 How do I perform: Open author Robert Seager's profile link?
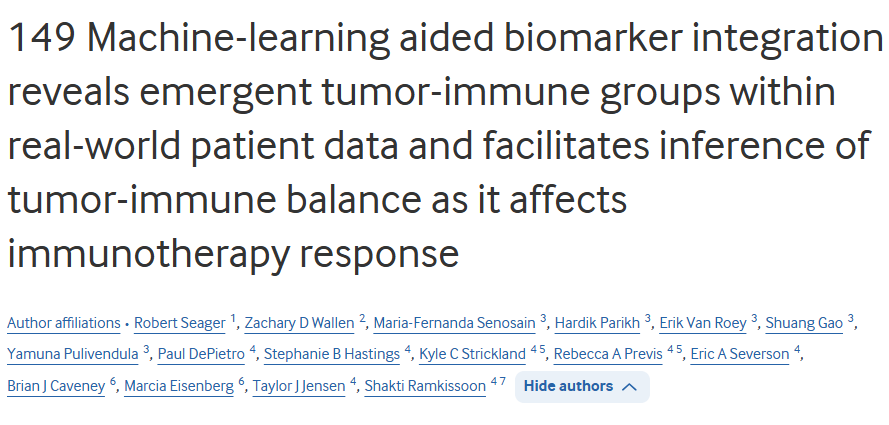click(x=179, y=323)
